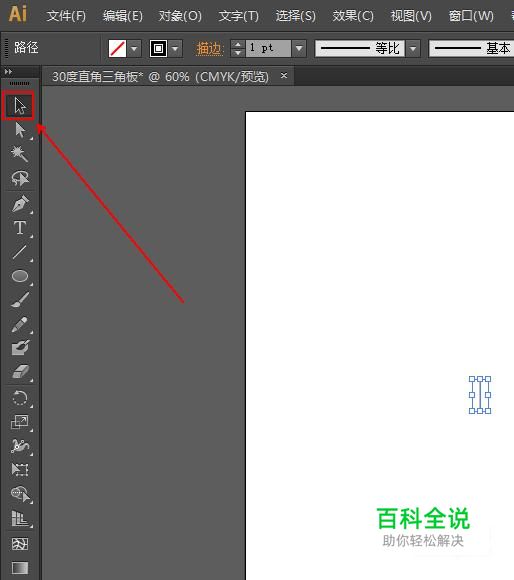Viewport: 514px width, 580px height.
Task: Select the Shape Builder tool
Action: click(20, 494)
